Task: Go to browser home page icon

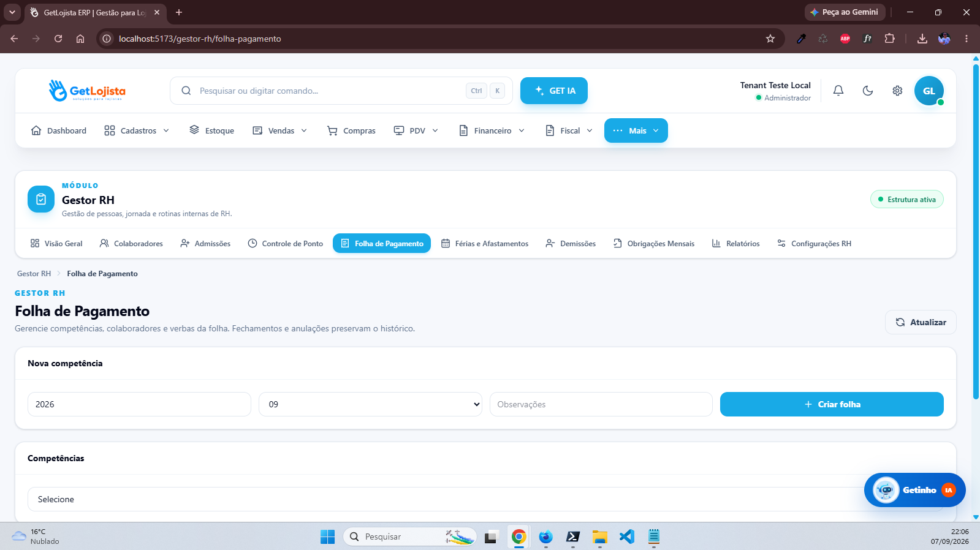Action: (80, 39)
